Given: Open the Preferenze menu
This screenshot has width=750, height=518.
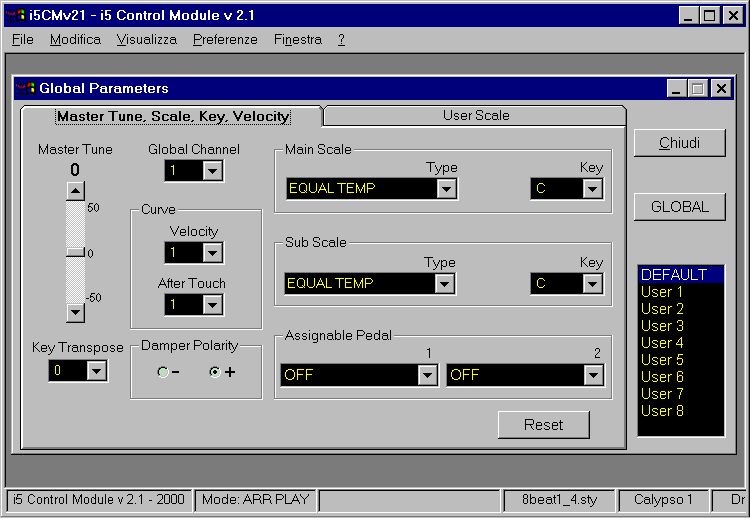Looking at the screenshot, I should click(225, 40).
